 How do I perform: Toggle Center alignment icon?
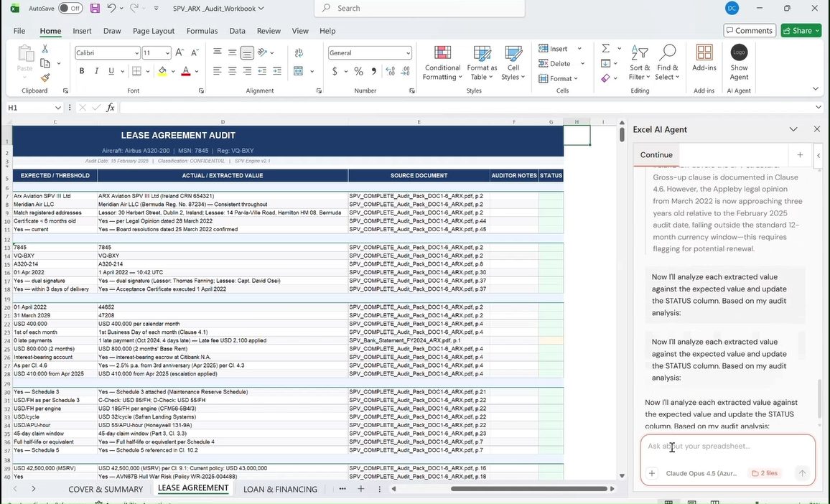(232, 71)
